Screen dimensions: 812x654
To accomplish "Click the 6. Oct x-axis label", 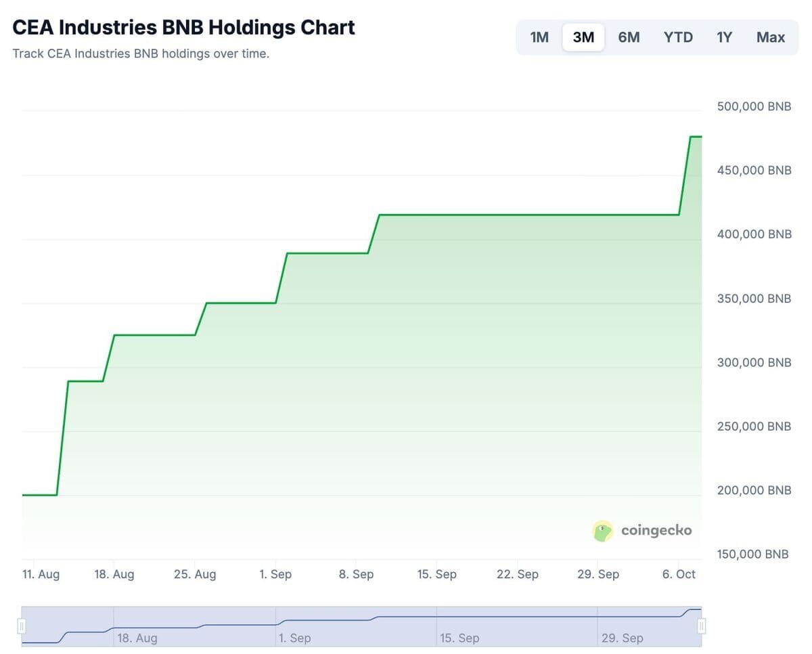I will tap(679, 574).
